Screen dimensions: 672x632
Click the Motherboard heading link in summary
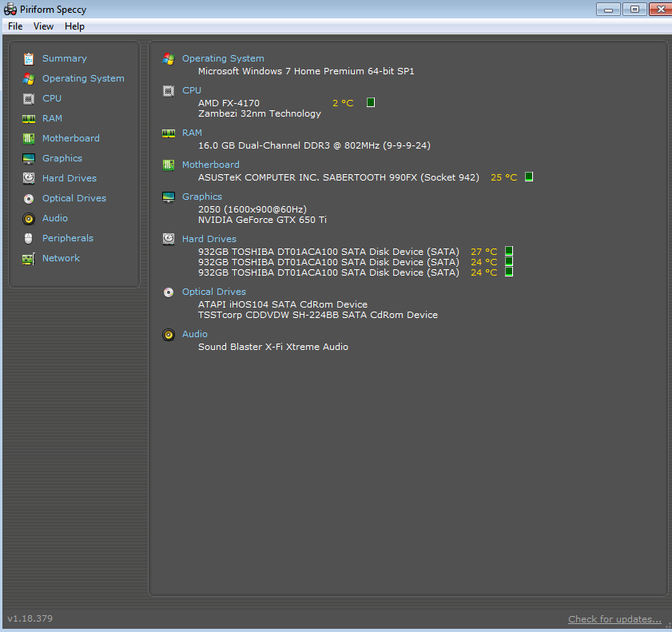[x=211, y=165]
